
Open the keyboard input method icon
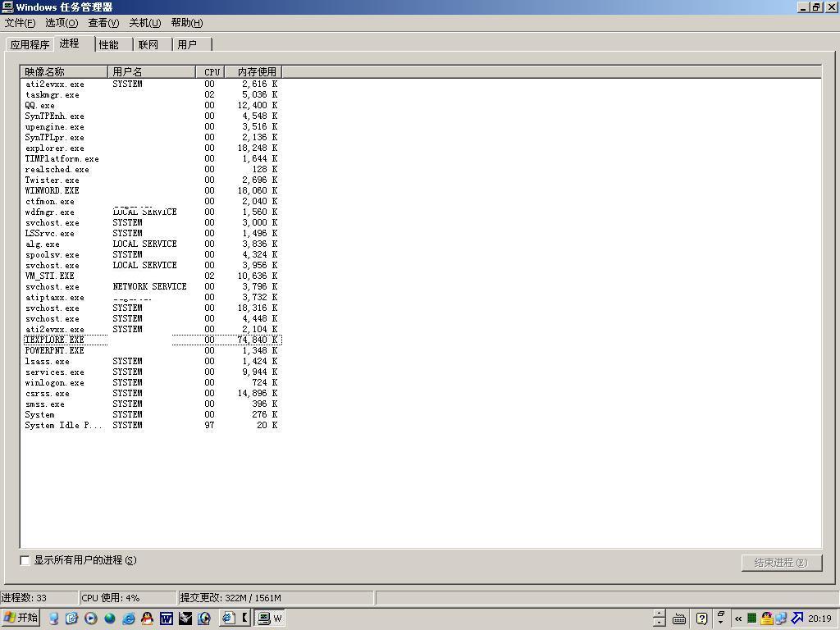point(678,619)
